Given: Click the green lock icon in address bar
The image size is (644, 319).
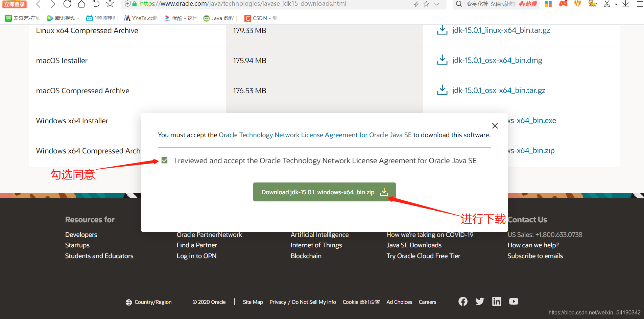Looking at the screenshot, I should 135,4.
